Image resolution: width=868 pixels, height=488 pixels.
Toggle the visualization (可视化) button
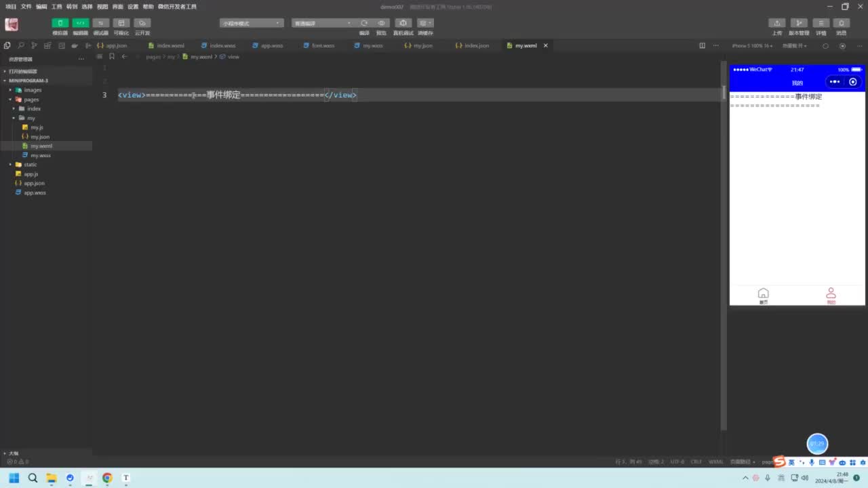[x=121, y=23]
